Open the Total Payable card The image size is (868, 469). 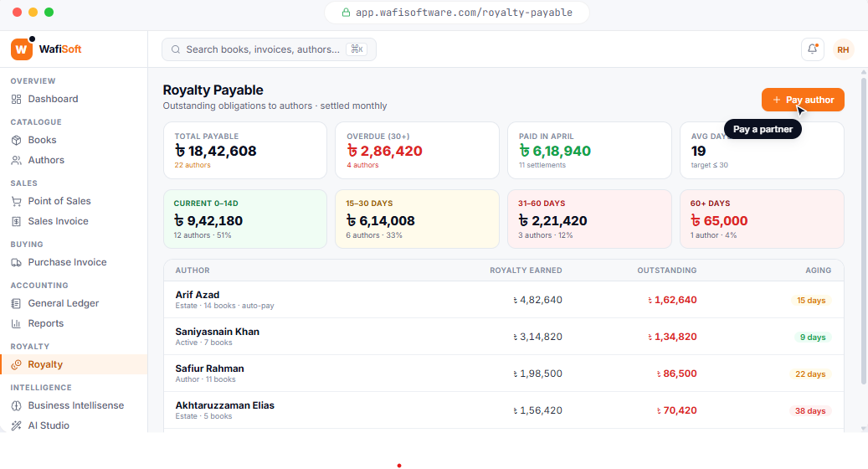(x=245, y=150)
